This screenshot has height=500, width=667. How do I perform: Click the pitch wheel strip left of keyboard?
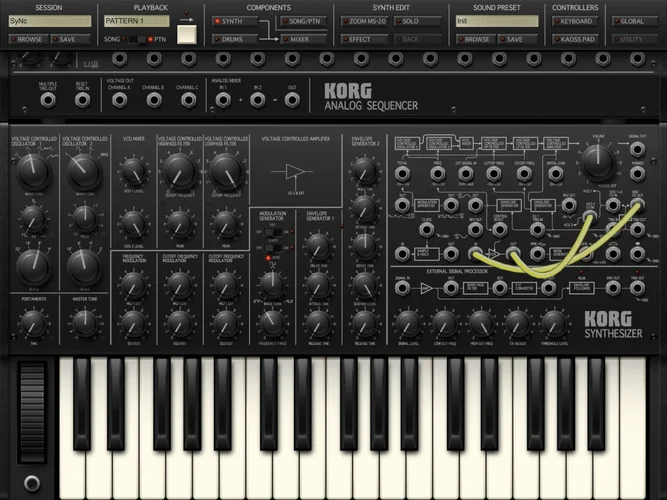(32, 412)
